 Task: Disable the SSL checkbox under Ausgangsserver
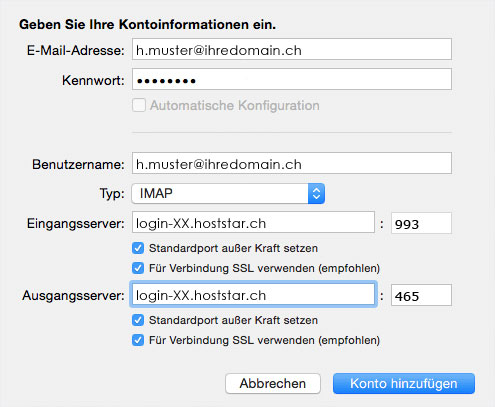pos(138,340)
